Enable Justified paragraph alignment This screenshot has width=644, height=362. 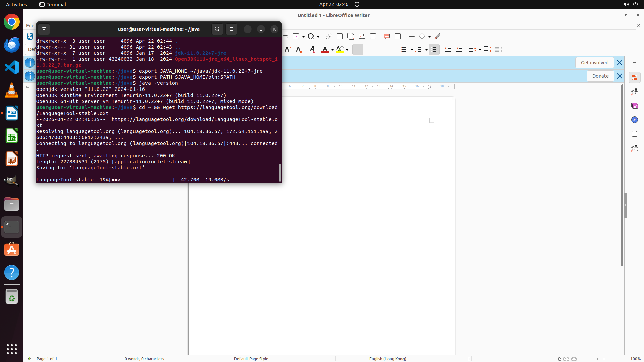(x=391, y=50)
